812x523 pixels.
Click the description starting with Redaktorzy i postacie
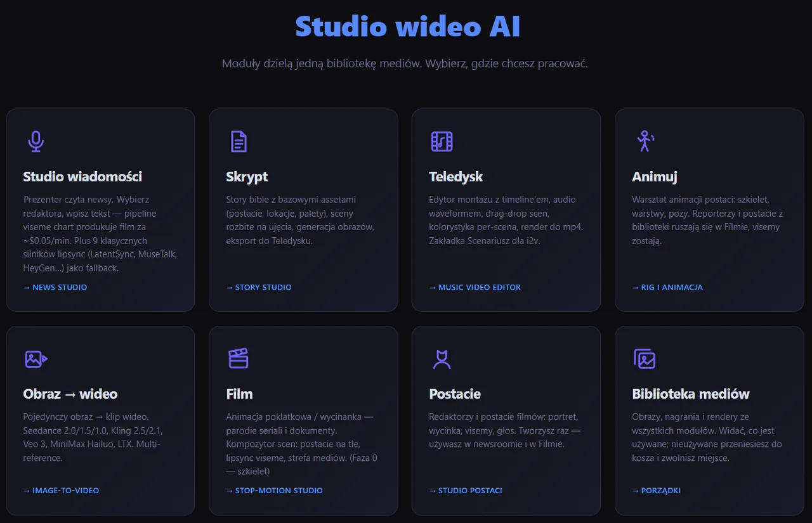coord(505,430)
